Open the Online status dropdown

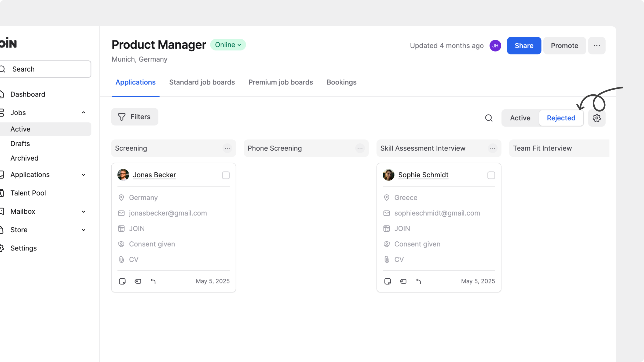[228, 45]
